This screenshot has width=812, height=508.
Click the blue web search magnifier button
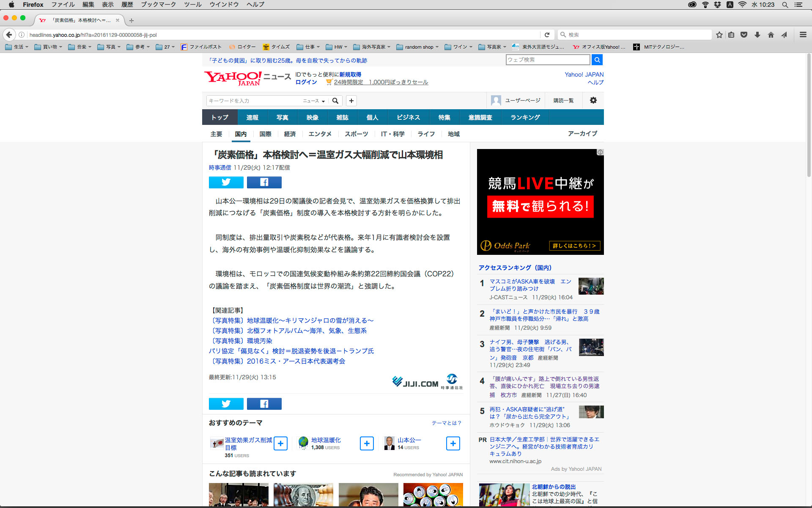[x=597, y=60]
